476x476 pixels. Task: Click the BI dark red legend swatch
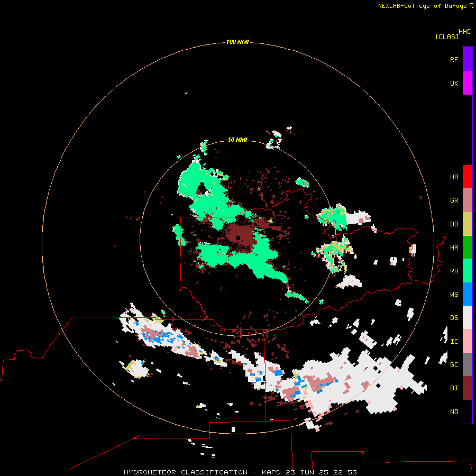click(467, 388)
